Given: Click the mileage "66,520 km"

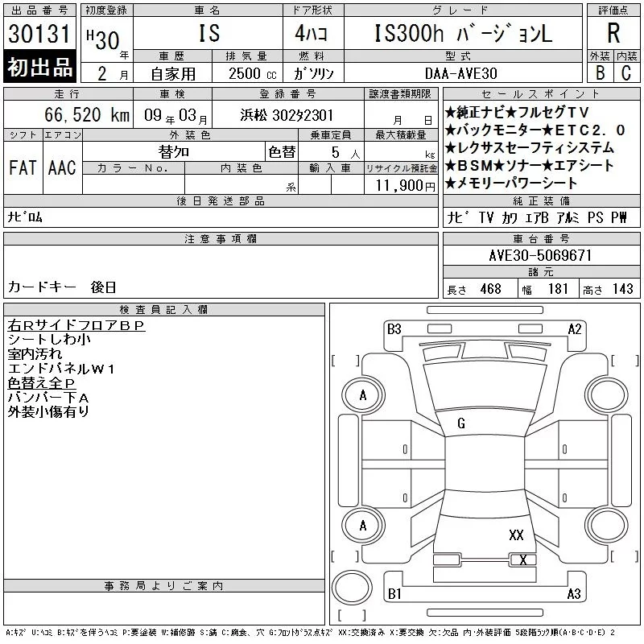Looking at the screenshot, I should tap(87, 114).
